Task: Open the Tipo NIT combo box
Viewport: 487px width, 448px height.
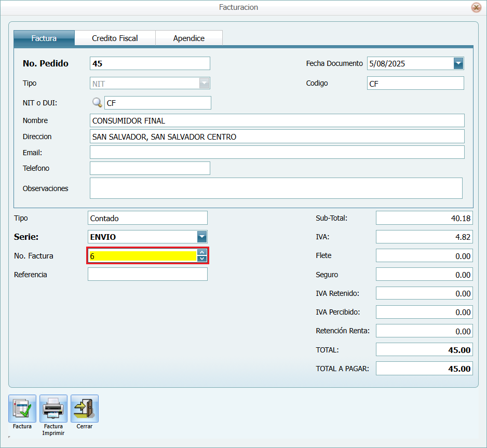Action: click(204, 83)
